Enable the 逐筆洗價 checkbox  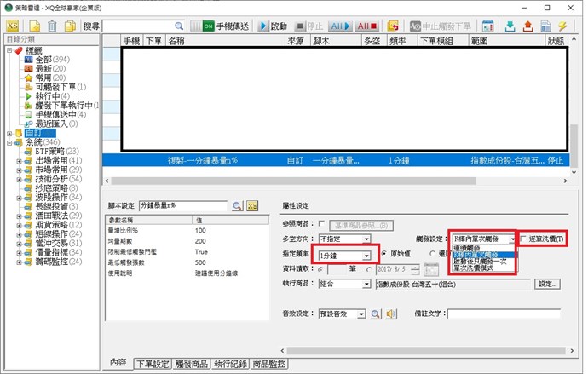point(523,239)
